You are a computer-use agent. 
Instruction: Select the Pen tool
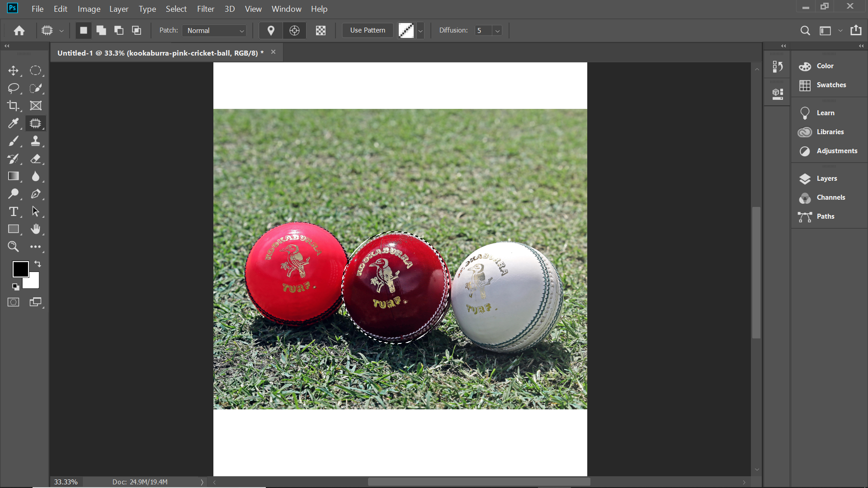[x=35, y=194]
